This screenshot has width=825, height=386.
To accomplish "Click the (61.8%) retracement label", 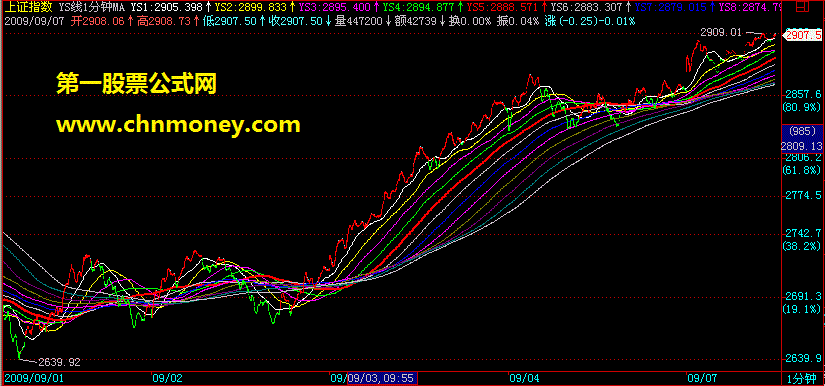I will (802, 169).
